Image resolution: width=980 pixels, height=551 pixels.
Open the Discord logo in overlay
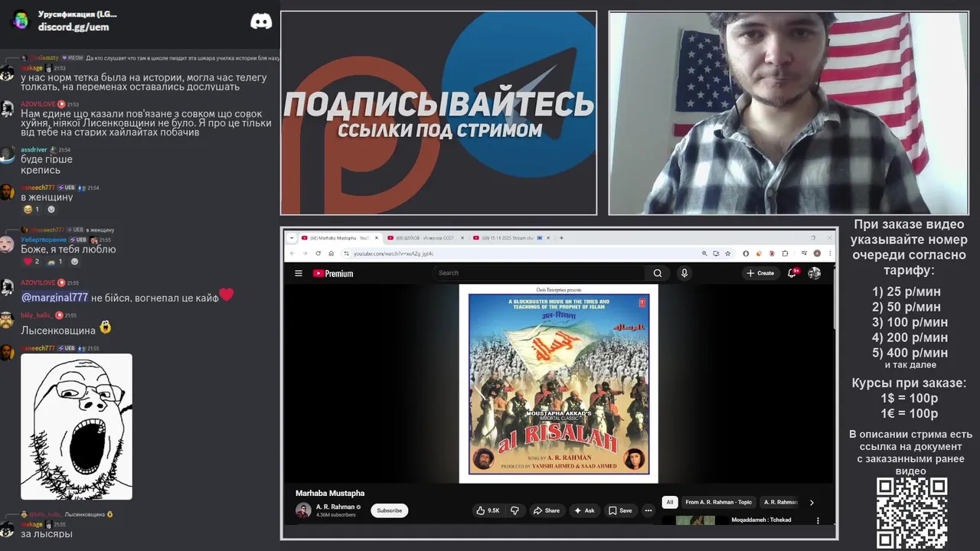[x=261, y=21]
